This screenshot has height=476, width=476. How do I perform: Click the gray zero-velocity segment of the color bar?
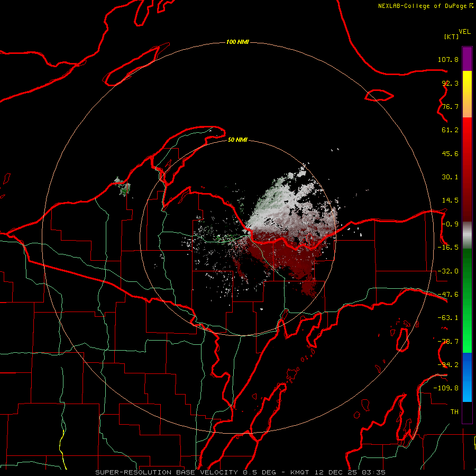(467, 235)
